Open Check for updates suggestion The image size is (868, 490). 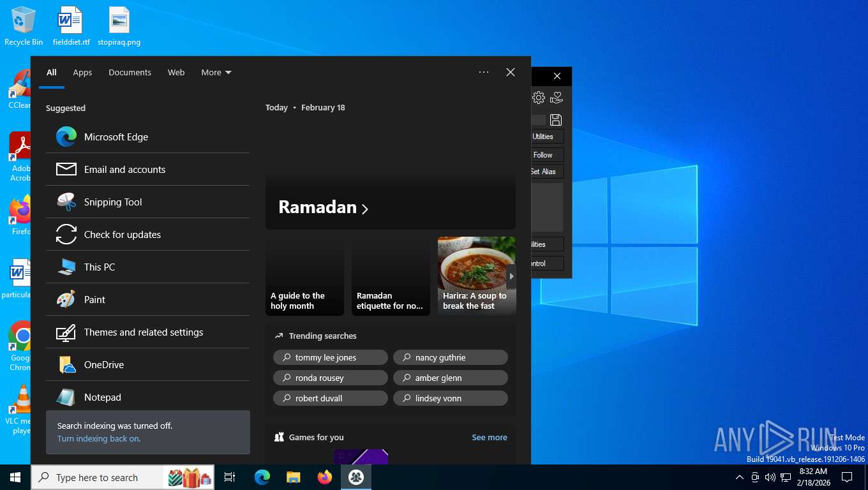coord(147,235)
